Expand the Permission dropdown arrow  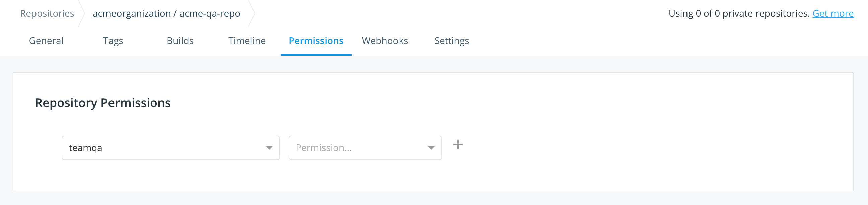[x=431, y=147]
